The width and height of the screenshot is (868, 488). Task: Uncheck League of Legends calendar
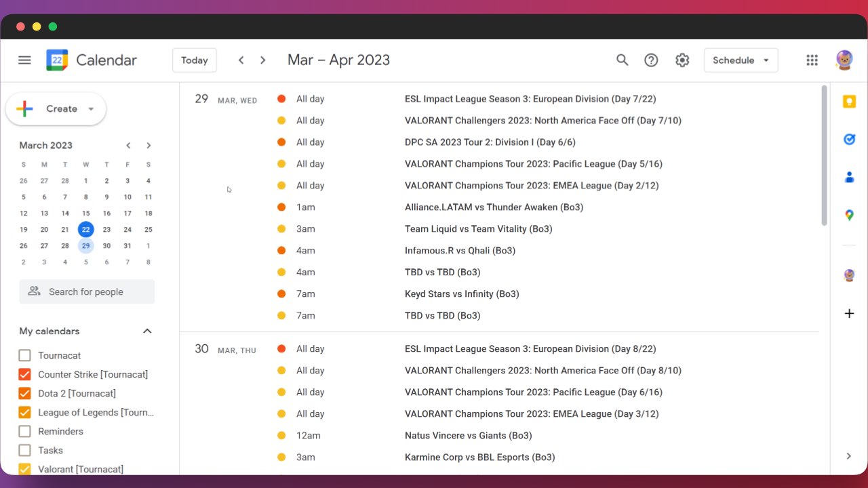click(x=25, y=412)
